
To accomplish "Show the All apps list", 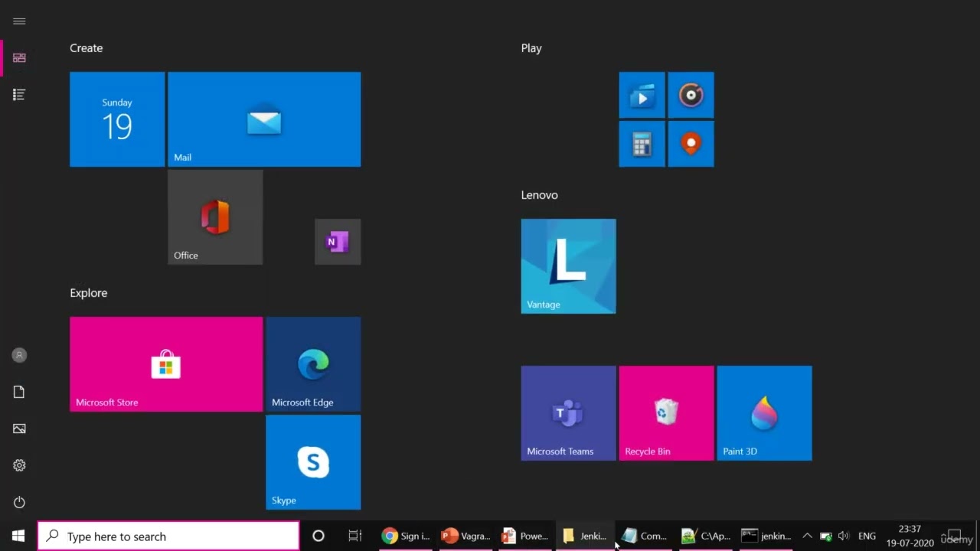I will pyautogui.click(x=19, y=95).
